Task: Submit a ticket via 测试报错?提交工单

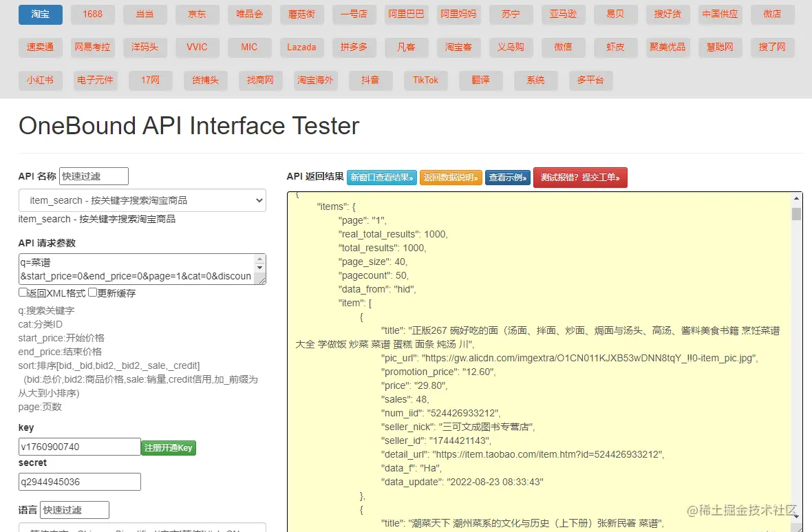Action: pyautogui.click(x=580, y=178)
